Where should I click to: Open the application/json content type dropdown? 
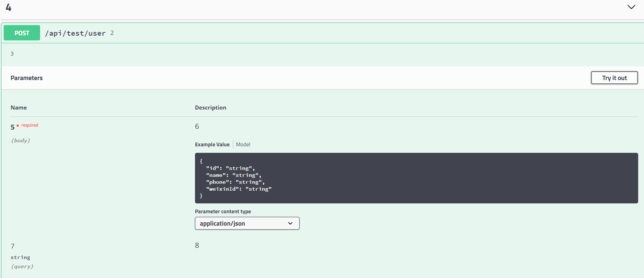[247, 223]
